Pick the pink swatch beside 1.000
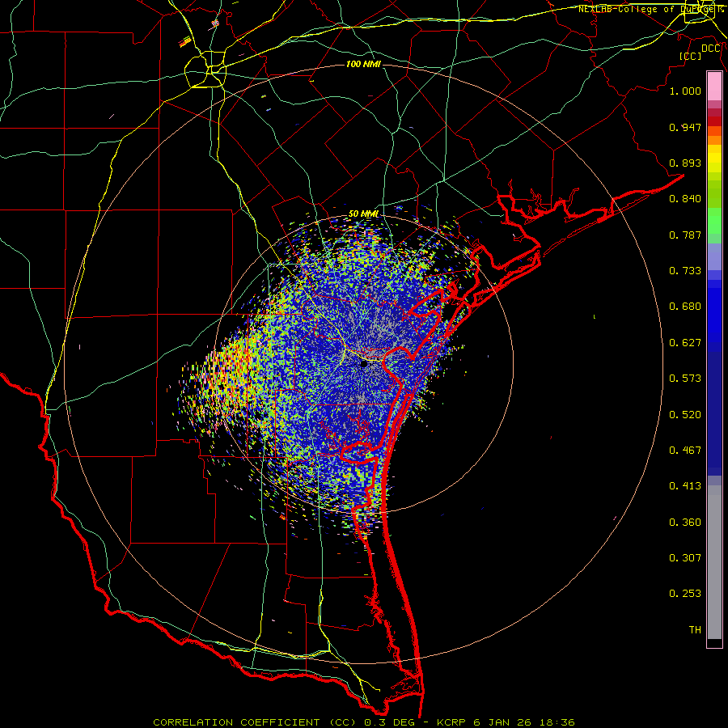728x728 pixels. pyautogui.click(x=714, y=87)
